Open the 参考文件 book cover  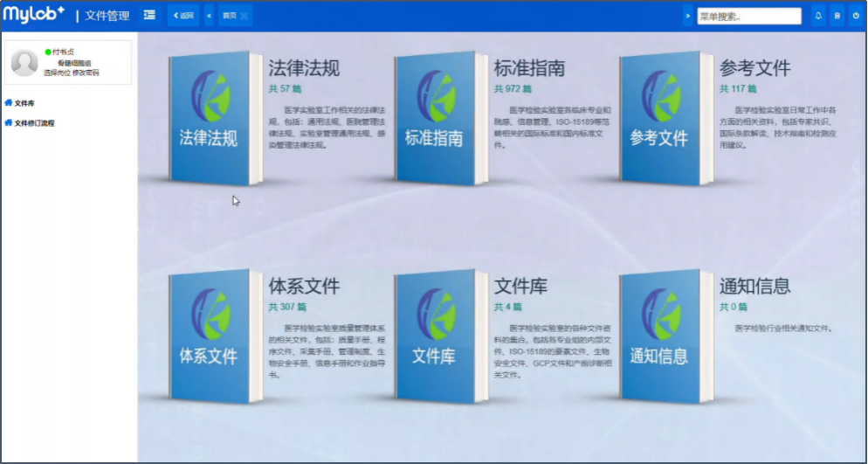pos(666,117)
